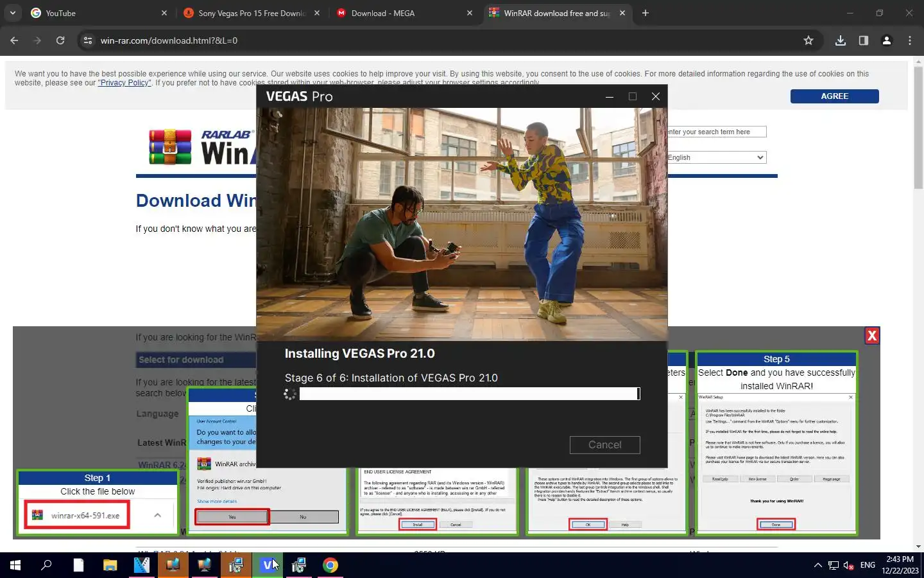Click the setup installer icon beside Chrome
This screenshot has width=924, height=578.
click(x=299, y=565)
